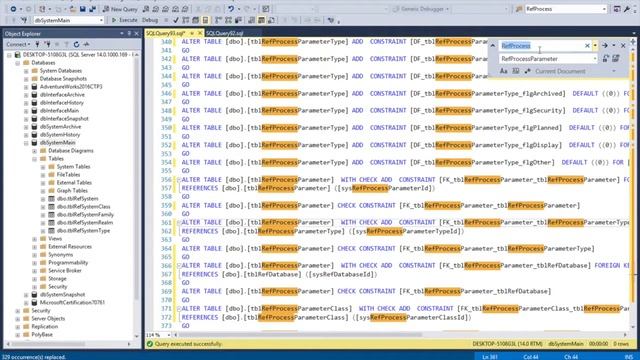This screenshot has width=640, height=360.
Task: Click Display Estimated Execution Plan icon
Action: 186,20
